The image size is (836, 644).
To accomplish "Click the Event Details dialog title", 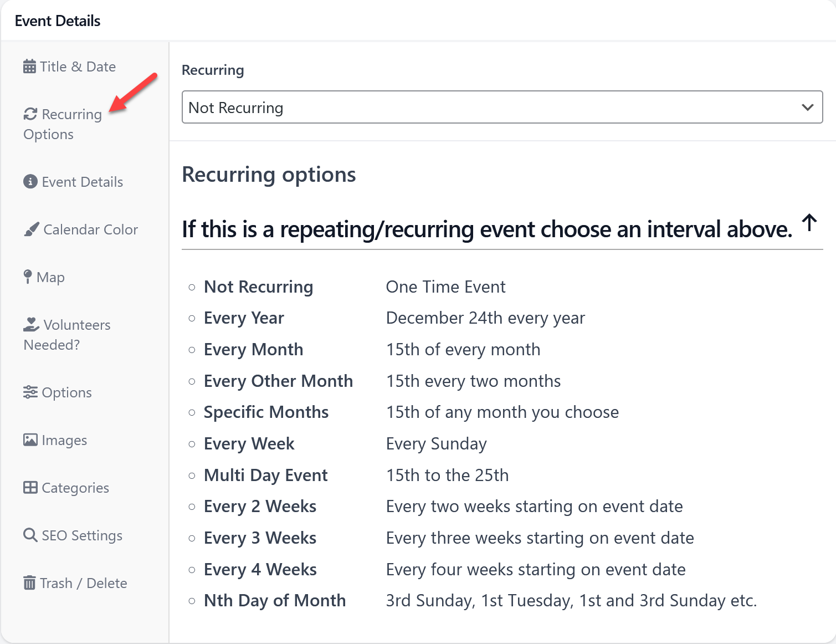I will tap(58, 21).
